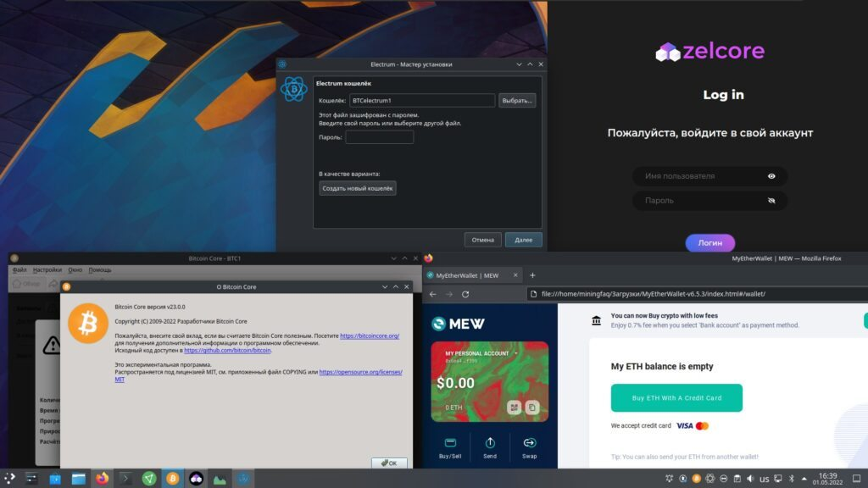Image resolution: width=868 pixels, height=488 pixels.
Task: Open the system settings taskbar icon
Action: (31, 479)
